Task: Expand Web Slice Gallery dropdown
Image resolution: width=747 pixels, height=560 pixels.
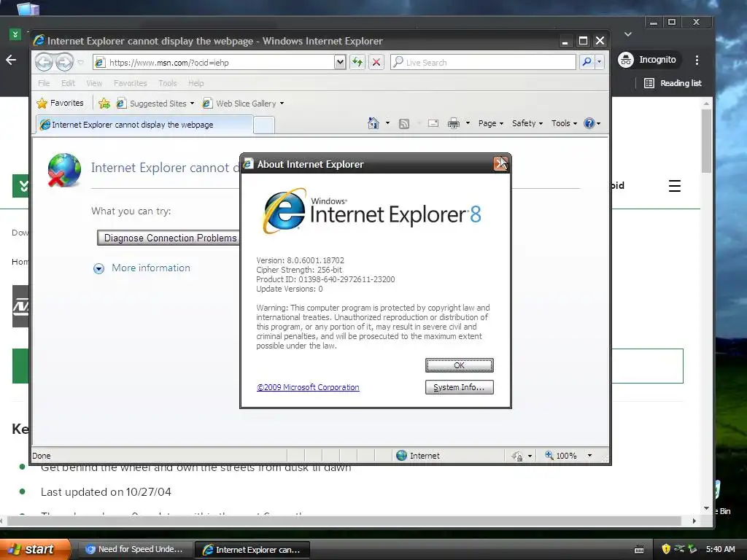Action: pos(282,104)
